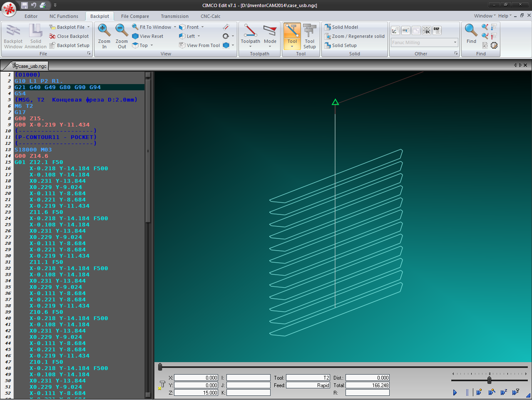Open the Window menu
The width and height of the screenshot is (532, 400).
point(485,16)
